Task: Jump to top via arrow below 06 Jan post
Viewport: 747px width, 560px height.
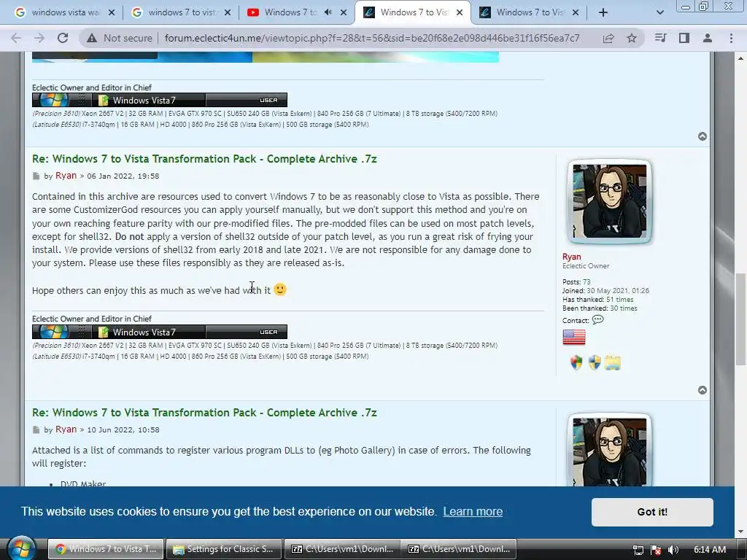Action: point(703,391)
